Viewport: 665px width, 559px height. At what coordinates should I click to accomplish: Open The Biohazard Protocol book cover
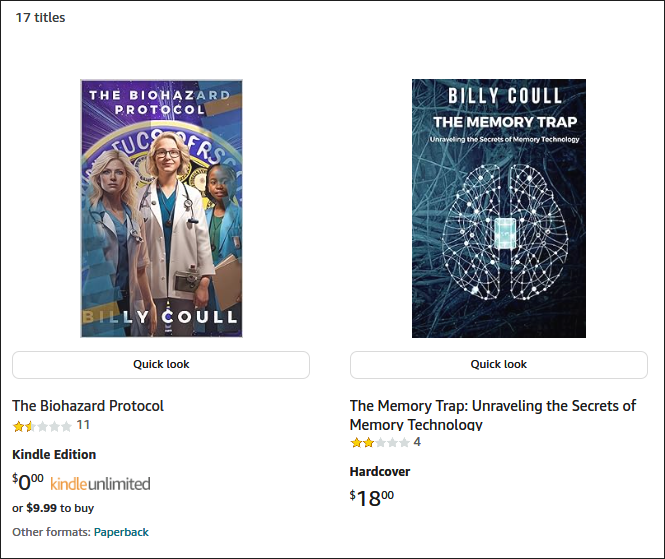(161, 208)
